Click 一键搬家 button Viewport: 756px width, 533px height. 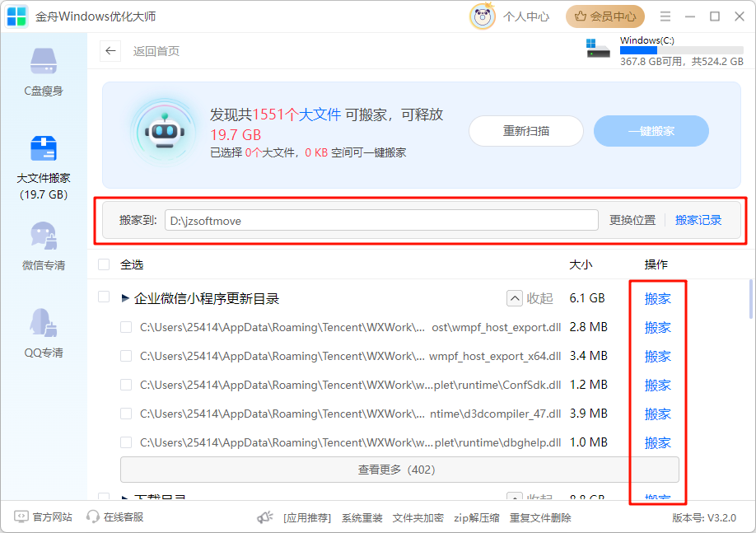(x=651, y=131)
